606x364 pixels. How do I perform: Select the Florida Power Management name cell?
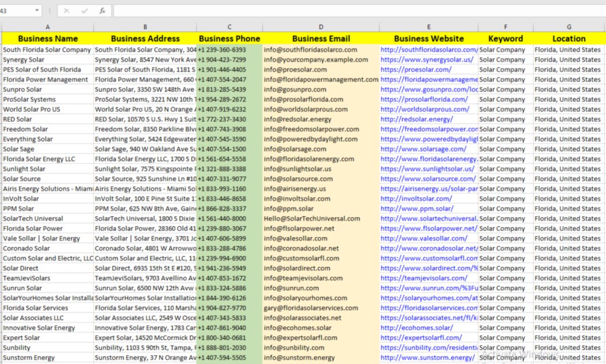(47, 80)
